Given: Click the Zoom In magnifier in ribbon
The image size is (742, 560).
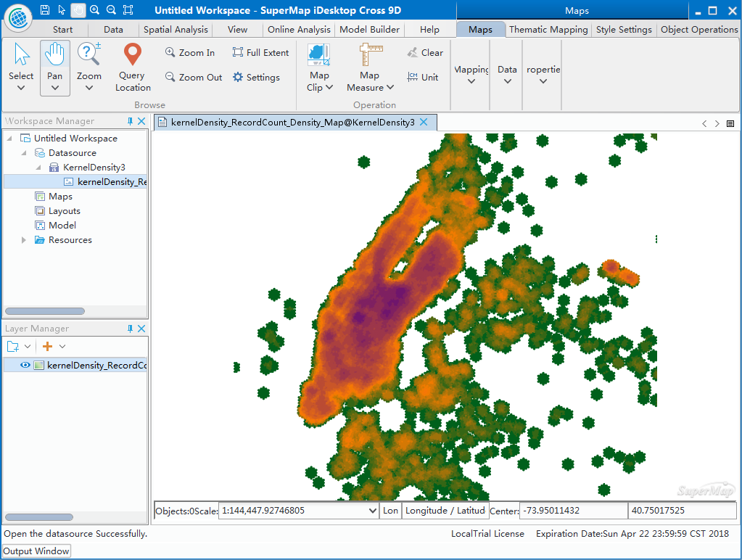Looking at the screenshot, I should [x=190, y=53].
